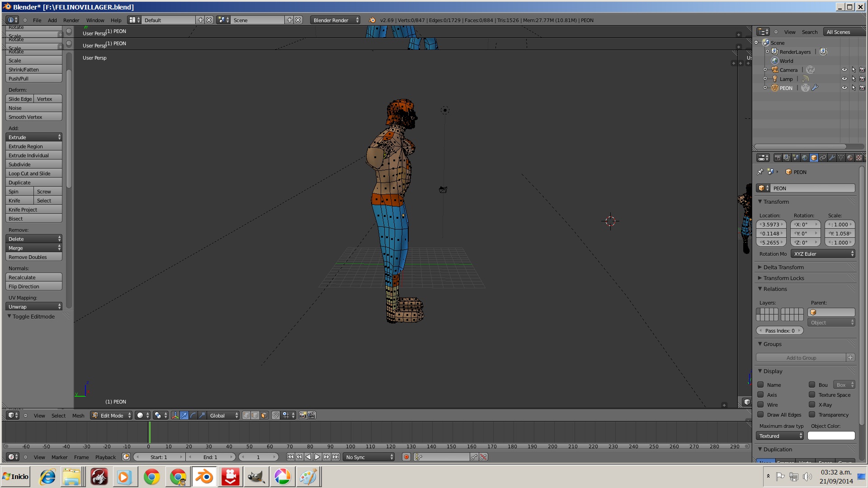This screenshot has width=868, height=488.
Task: Open the Edit Mode dropdown
Action: tap(112, 415)
